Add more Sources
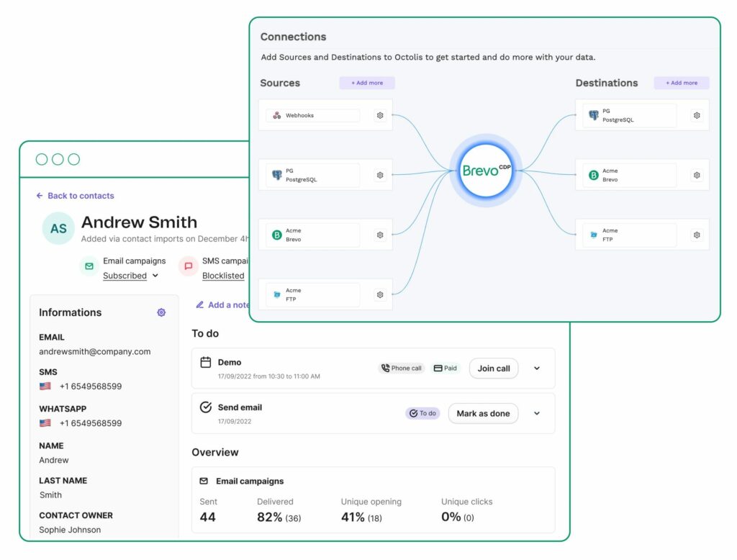 (x=367, y=83)
